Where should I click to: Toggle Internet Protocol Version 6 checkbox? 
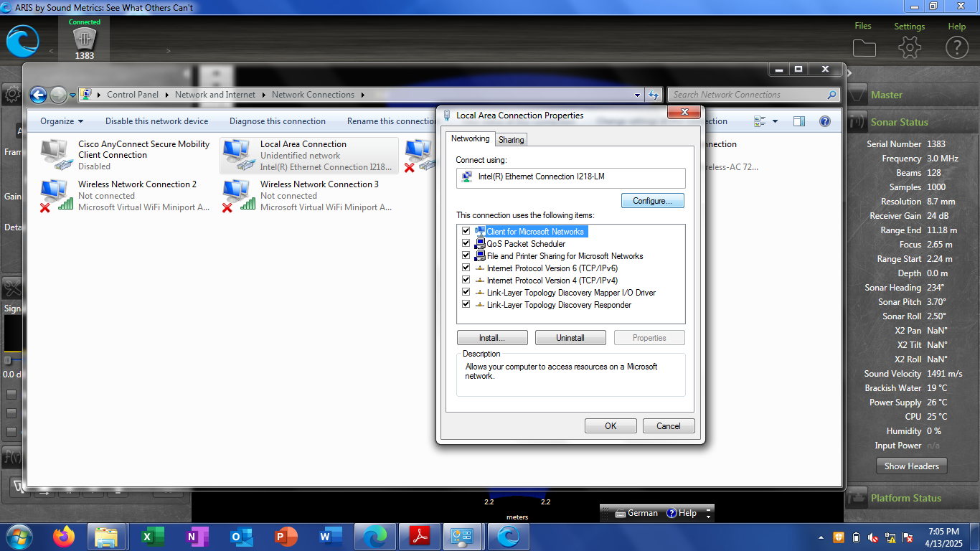[x=466, y=268]
